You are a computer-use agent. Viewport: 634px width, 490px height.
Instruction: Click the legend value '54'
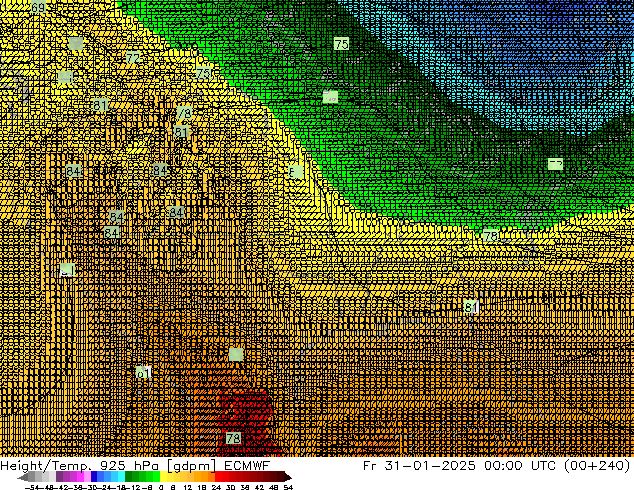(x=288, y=487)
